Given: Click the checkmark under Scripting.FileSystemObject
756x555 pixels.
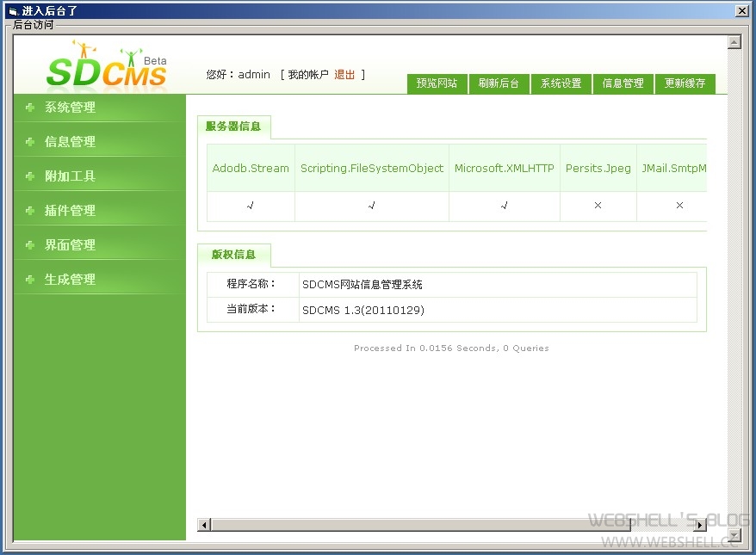Looking at the screenshot, I should (371, 206).
